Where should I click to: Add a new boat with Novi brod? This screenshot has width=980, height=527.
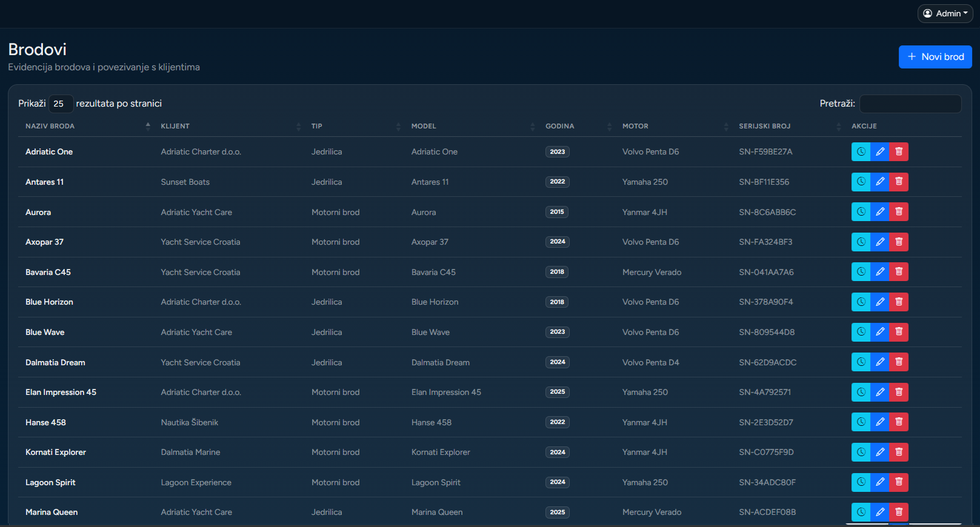tap(935, 57)
